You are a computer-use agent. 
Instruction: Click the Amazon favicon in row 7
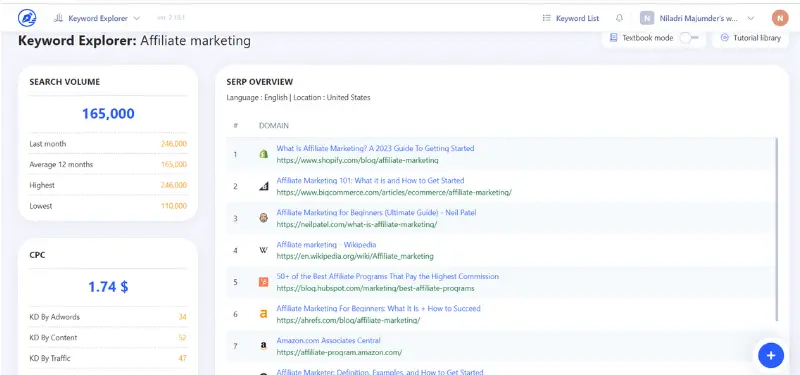point(263,346)
